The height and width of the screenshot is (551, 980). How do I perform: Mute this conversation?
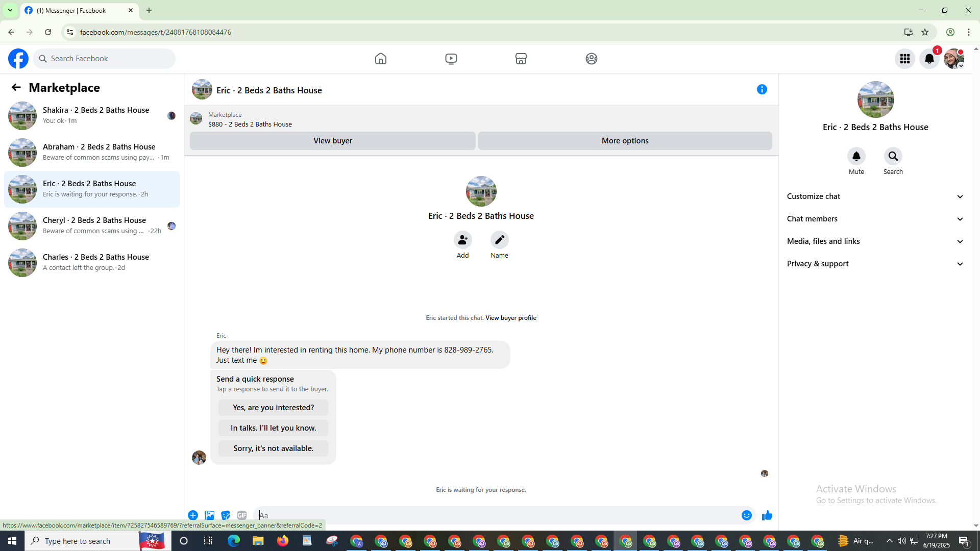[856, 156]
